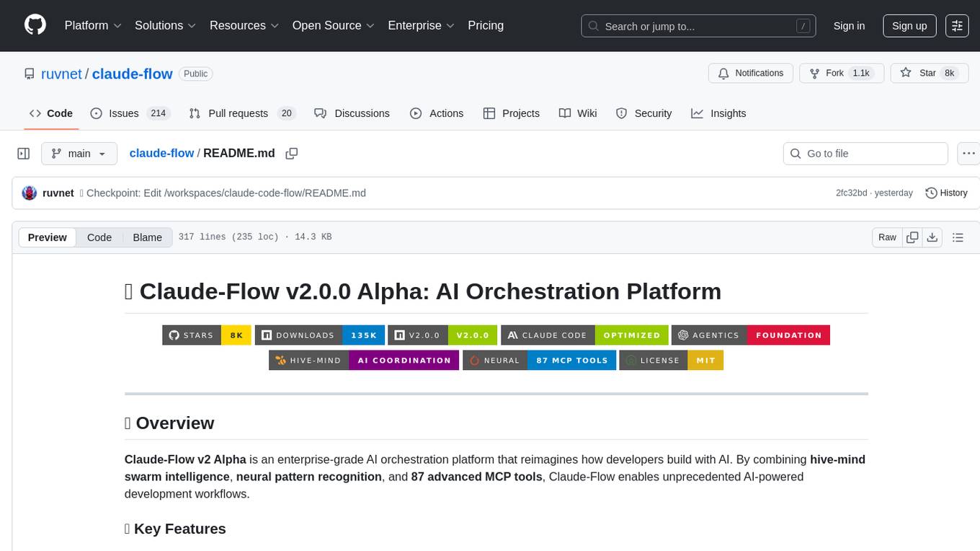Open the Actions tab
The width and height of the screenshot is (980, 551).
(x=437, y=113)
